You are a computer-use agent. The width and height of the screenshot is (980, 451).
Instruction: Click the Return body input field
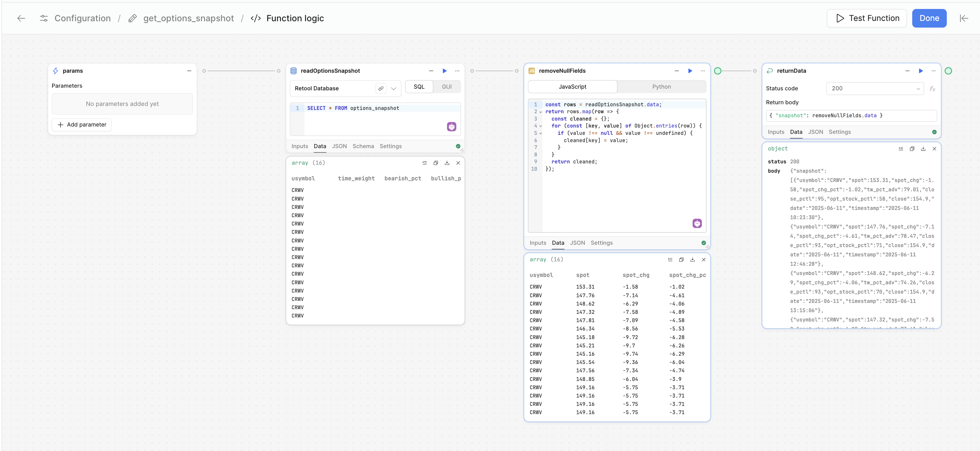[851, 116]
